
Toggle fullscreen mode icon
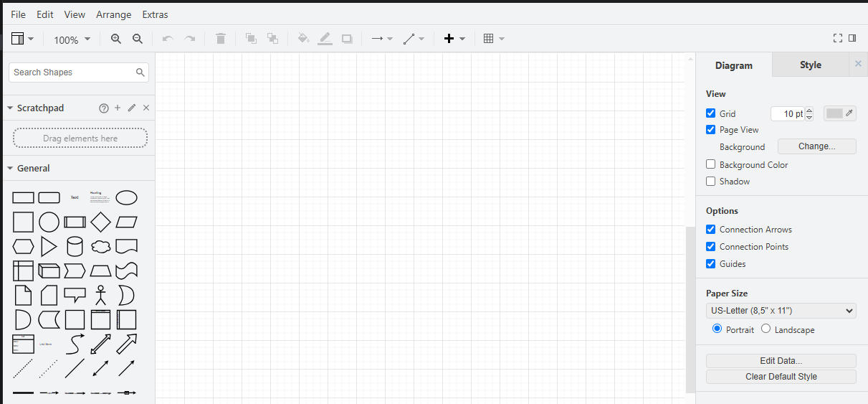tap(837, 38)
